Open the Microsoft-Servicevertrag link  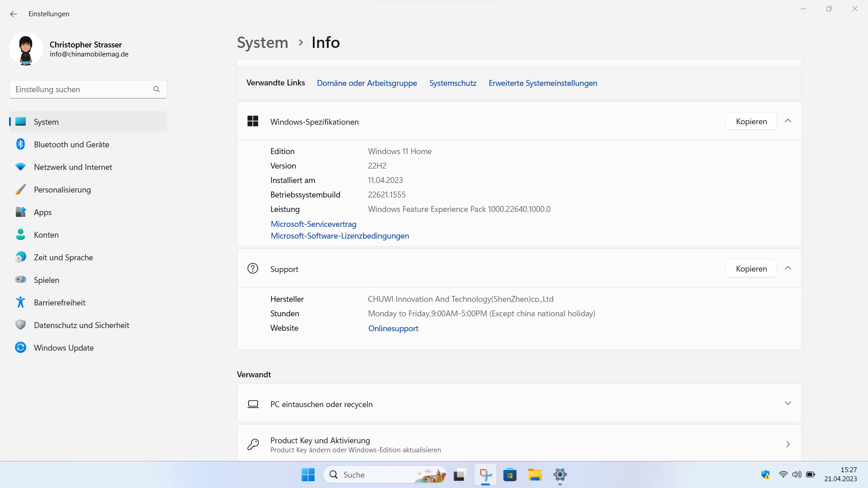pyautogui.click(x=313, y=224)
